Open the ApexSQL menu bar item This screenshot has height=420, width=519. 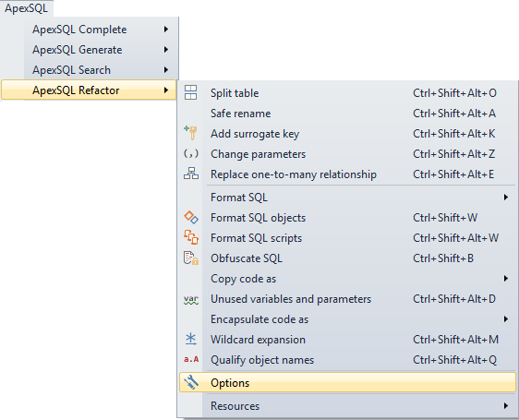click(26, 8)
